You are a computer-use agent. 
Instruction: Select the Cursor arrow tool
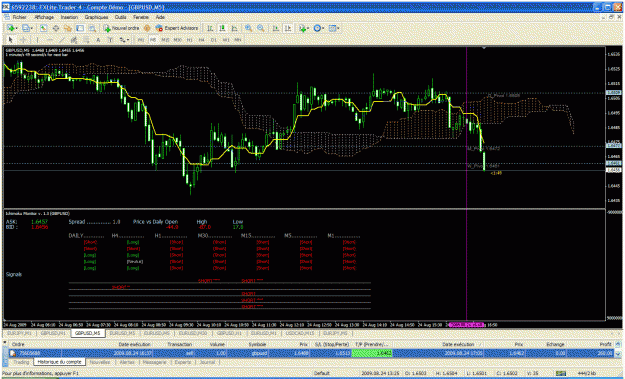point(11,40)
